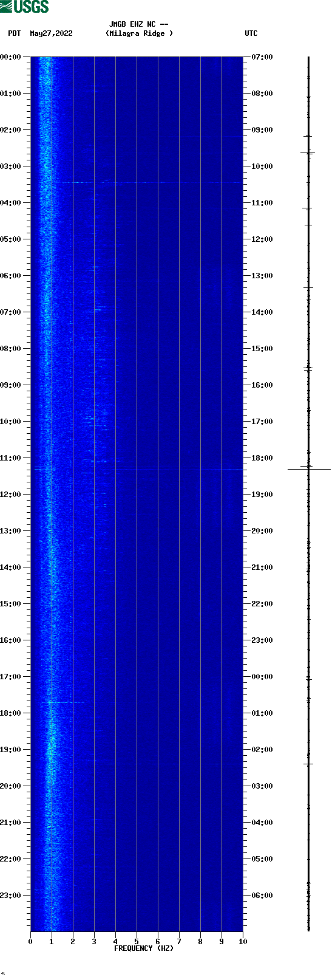Click the Milagra Ridge station name
Screen dimensions: 335x980
139,33
